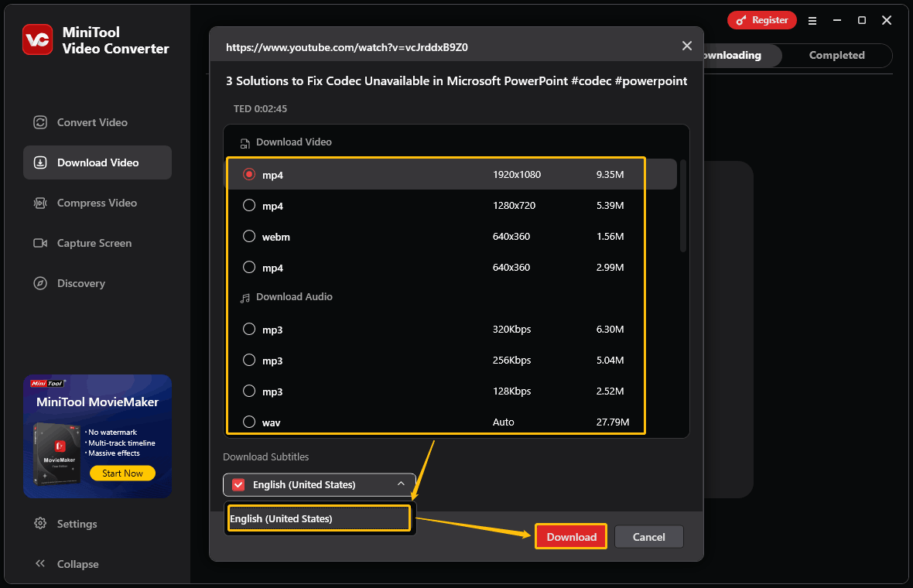
Task: Click the 27.79M wav file size
Action: click(x=613, y=422)
